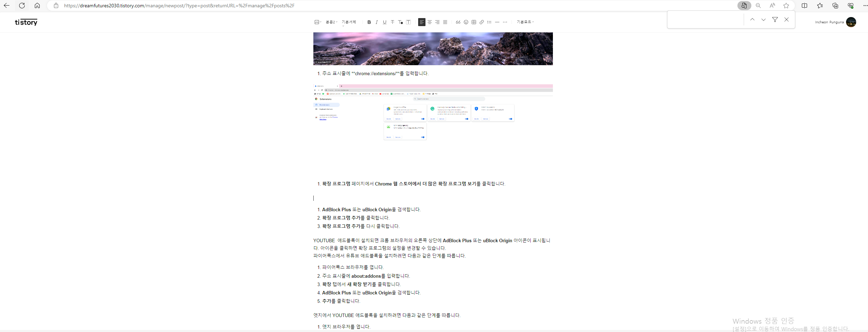Open browser settings and more menu
The image size is (868, 332).
pos(865,6)
